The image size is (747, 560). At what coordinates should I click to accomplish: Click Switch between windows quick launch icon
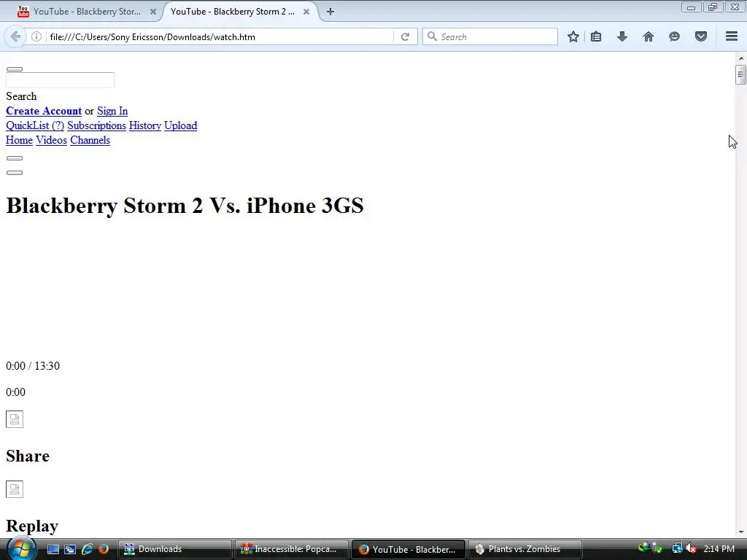pyautogui.click(x=70, y=550)
